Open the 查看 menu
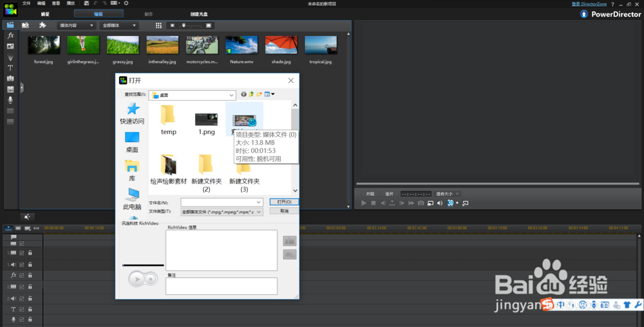Screen dimensions: 644x327 (x=56, y=3)
